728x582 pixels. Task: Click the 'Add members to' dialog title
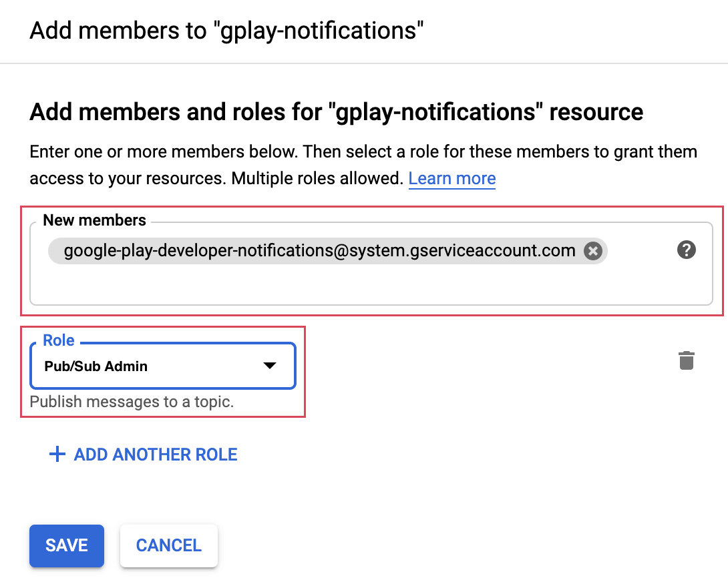227,31
